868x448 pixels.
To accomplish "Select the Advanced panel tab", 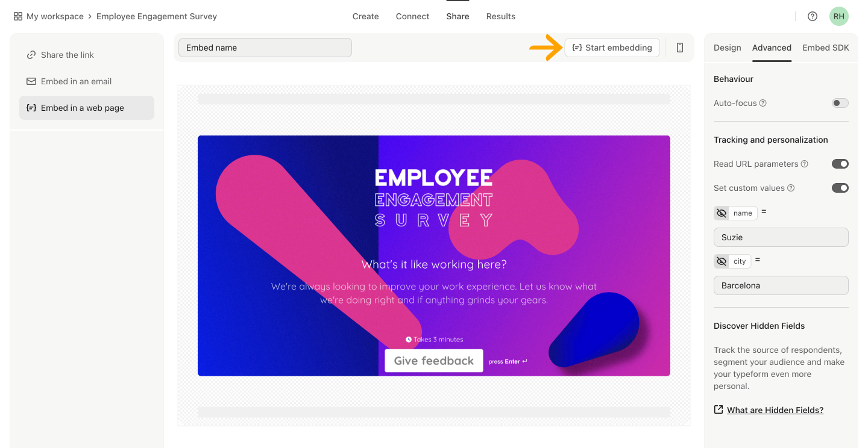I will [772, 48].
